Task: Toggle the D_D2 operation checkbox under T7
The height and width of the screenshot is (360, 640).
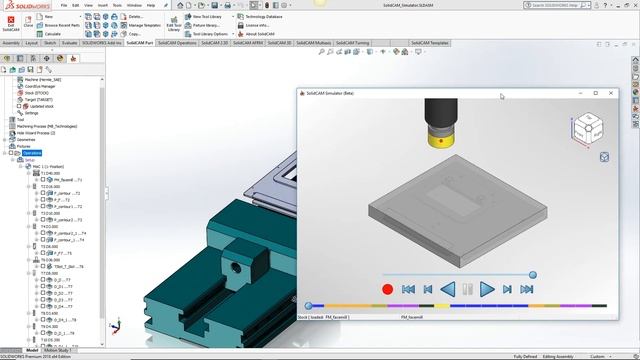Action: coord(43,293)
